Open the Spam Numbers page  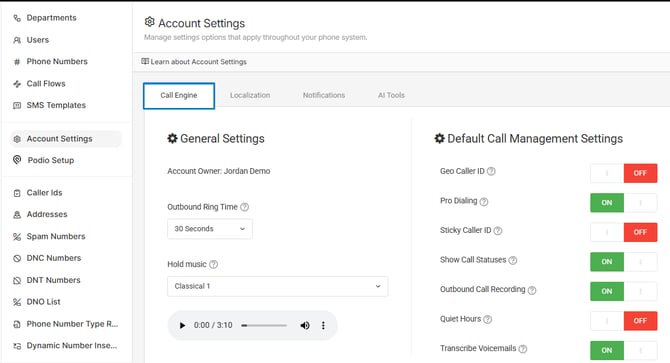56,236
